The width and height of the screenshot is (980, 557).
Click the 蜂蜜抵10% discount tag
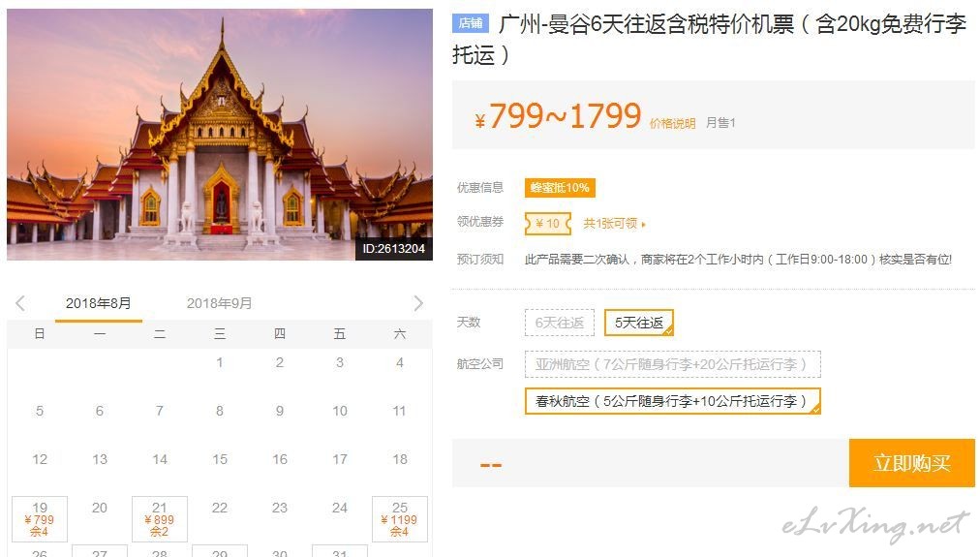pyautogui.click(x=560, y=188)
